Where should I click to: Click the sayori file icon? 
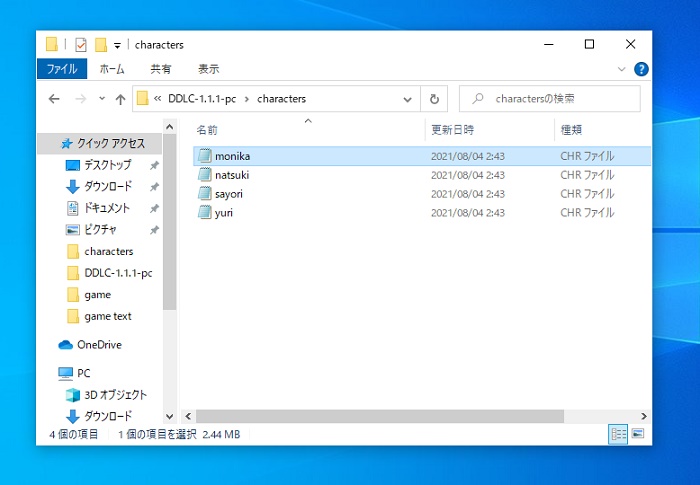tap(204, 193)
